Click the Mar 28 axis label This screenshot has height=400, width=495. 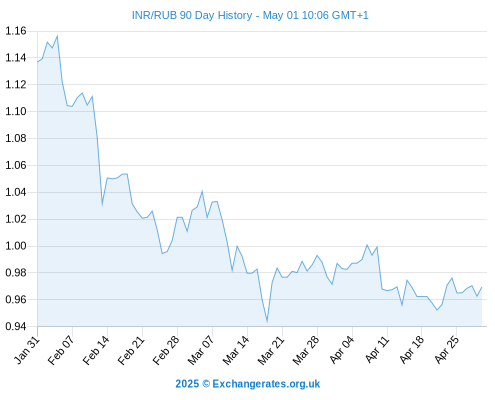point(306,350)
